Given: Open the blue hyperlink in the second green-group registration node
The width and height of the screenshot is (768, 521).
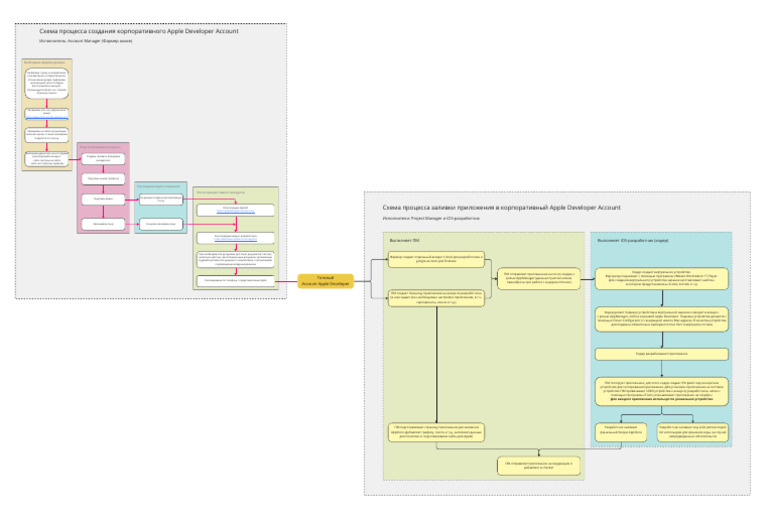Looking at the screenshot, I should tap(236, 239).
